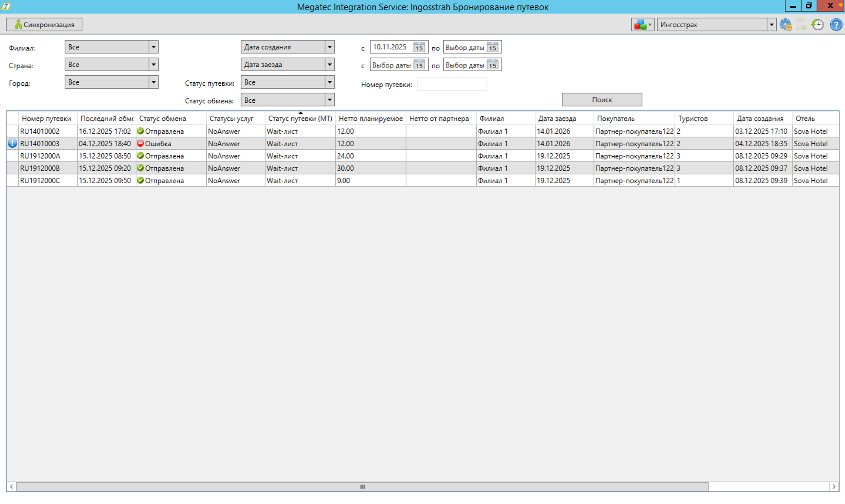
Task: Sort by Статус путевки (МТ) column header
Action: 300,119
